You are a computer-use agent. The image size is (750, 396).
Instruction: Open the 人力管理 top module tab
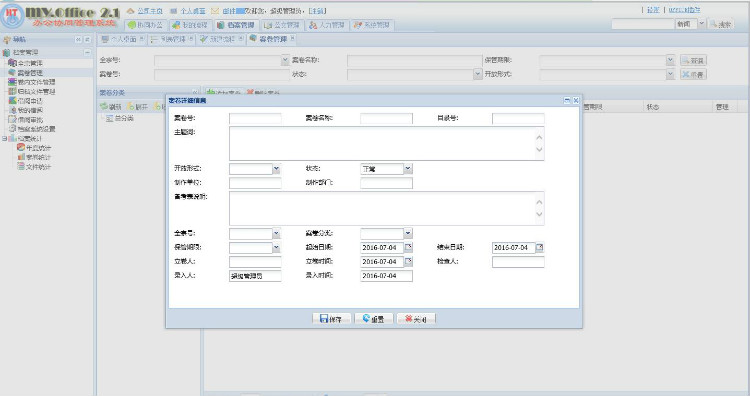pos(327,25)
